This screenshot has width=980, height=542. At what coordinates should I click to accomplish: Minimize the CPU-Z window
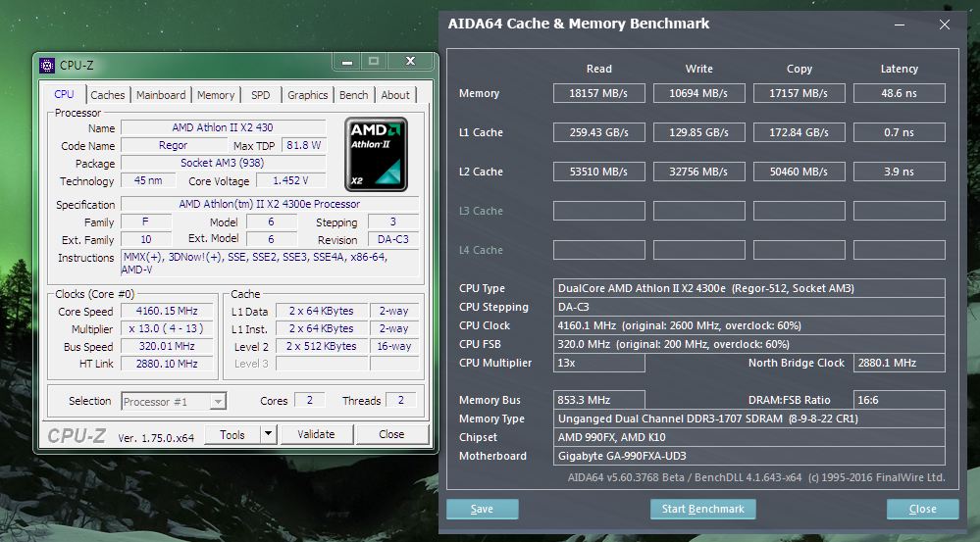click(x=347, y=61)
